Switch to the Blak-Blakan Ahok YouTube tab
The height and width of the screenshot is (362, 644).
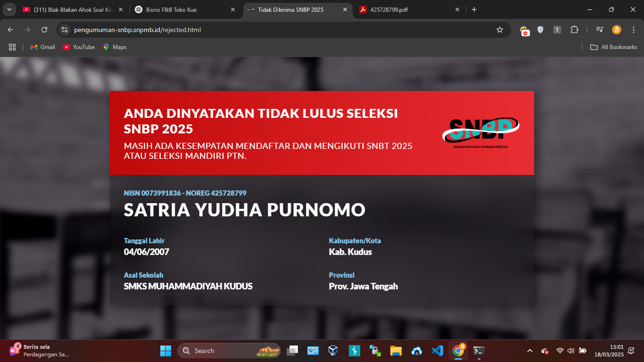(x=73, y=9)
